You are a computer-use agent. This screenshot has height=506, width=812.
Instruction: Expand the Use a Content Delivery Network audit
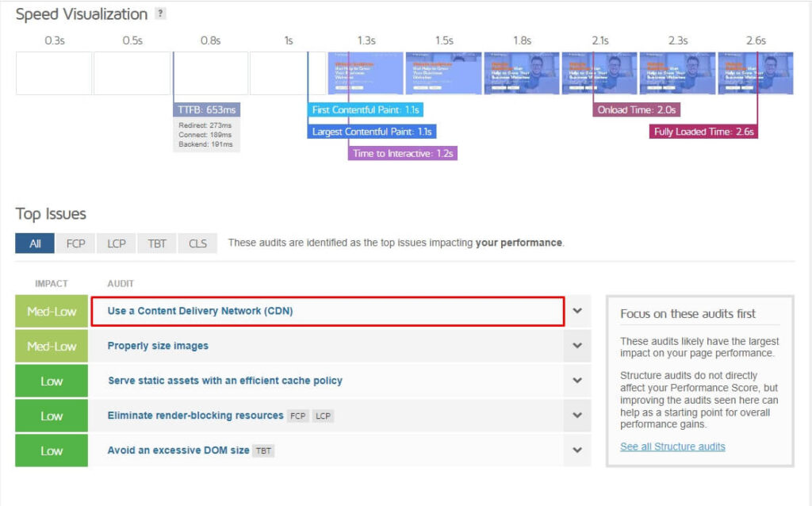coord(577,311)
